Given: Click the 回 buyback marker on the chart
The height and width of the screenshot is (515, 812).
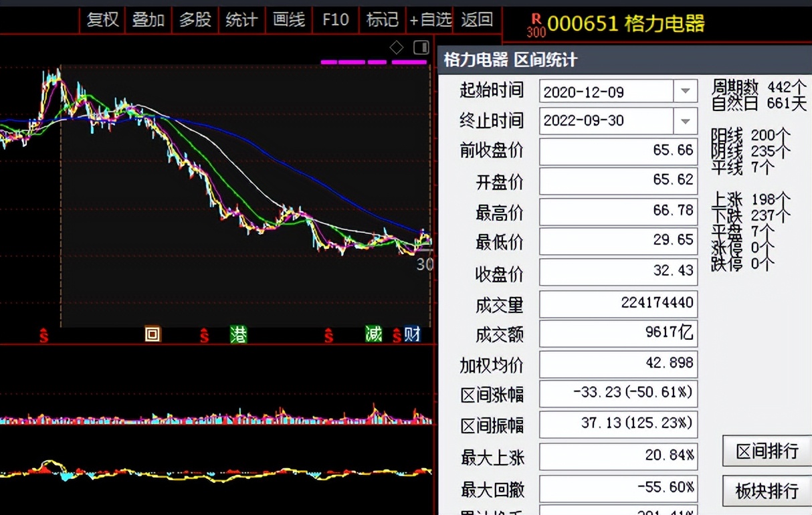Looking at the screenshot, I should [152, 334].
